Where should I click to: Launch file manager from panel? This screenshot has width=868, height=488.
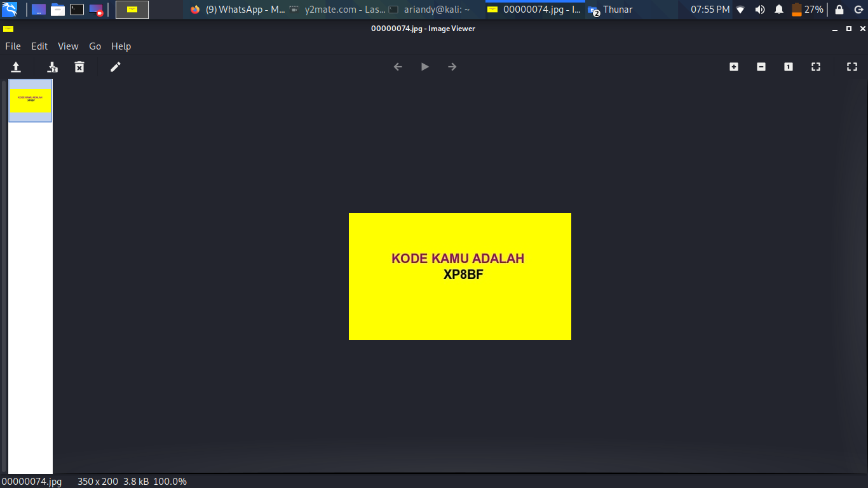pyautogui.click(x=58, y=10)
